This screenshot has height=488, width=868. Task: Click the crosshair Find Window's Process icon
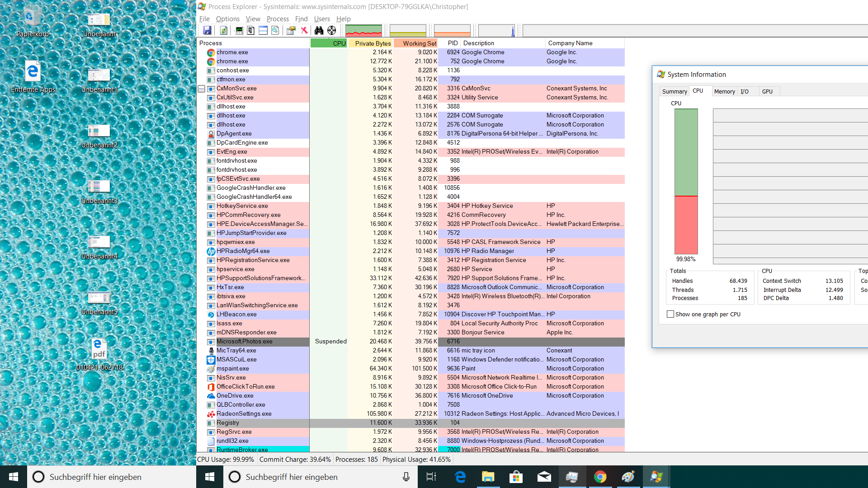pos(332,30)
